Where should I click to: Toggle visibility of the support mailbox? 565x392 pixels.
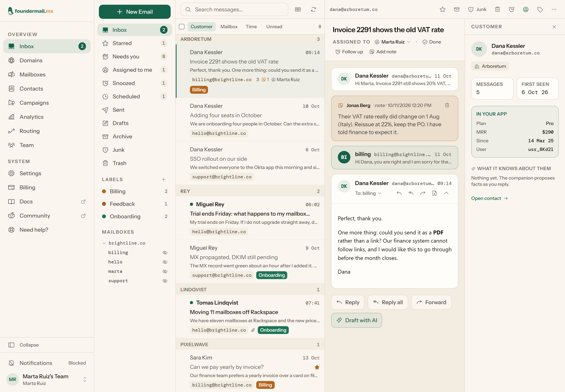pos(165,281)
